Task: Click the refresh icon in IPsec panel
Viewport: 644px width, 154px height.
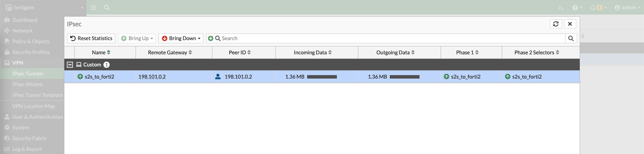Action: (556, 24)
